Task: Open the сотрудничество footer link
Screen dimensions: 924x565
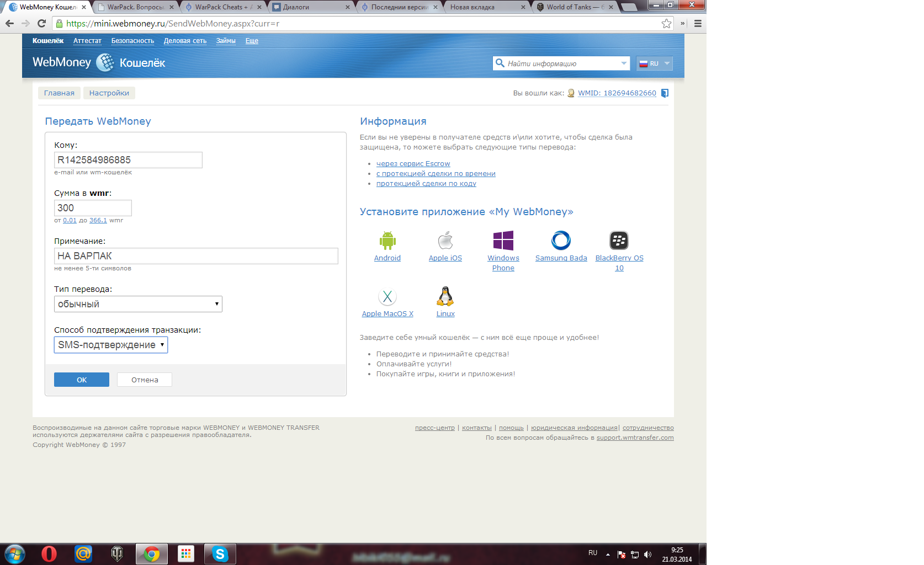Action: click(649, 428)
